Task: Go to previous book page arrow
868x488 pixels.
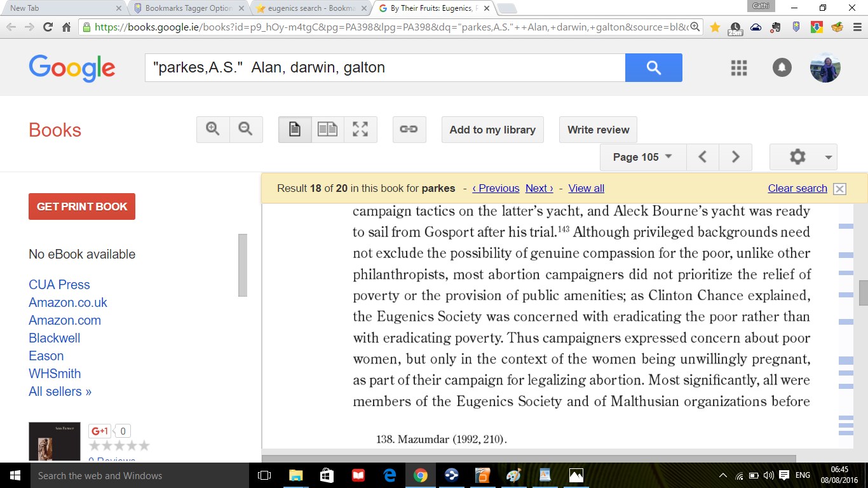Action: (x=703, y=157)
